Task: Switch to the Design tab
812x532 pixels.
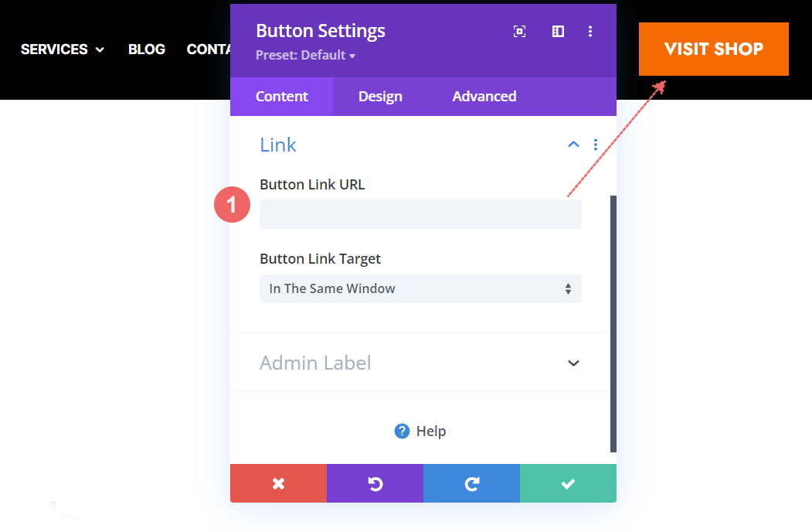Action: click(380, 96)
